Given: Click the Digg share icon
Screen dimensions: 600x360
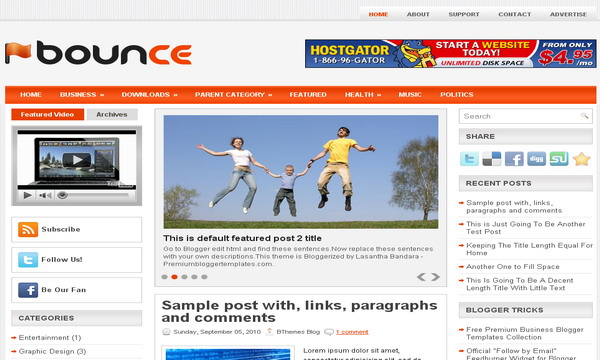Looking at the screenshot, I should pyautogui.click(x=536, y=158).
